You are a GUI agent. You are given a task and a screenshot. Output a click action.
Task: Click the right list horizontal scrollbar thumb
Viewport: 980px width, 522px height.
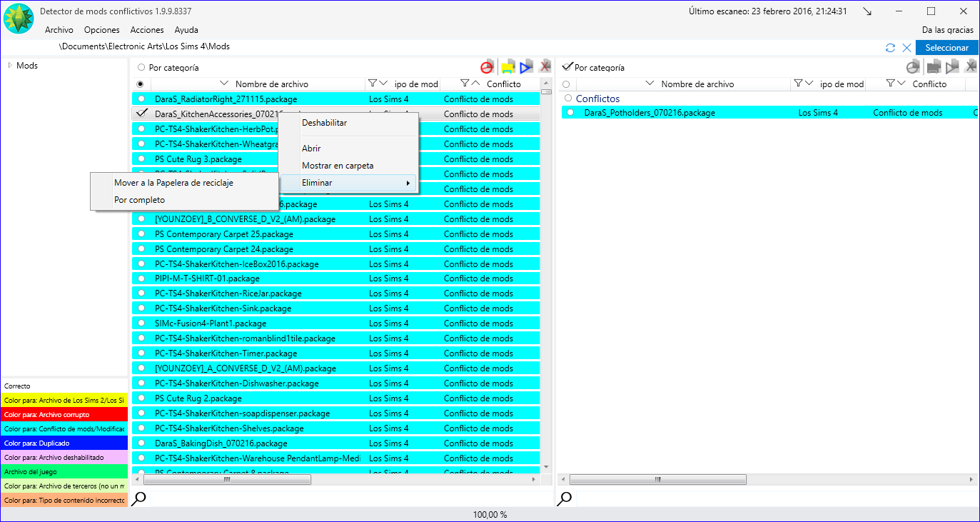[x=658, y=480]
